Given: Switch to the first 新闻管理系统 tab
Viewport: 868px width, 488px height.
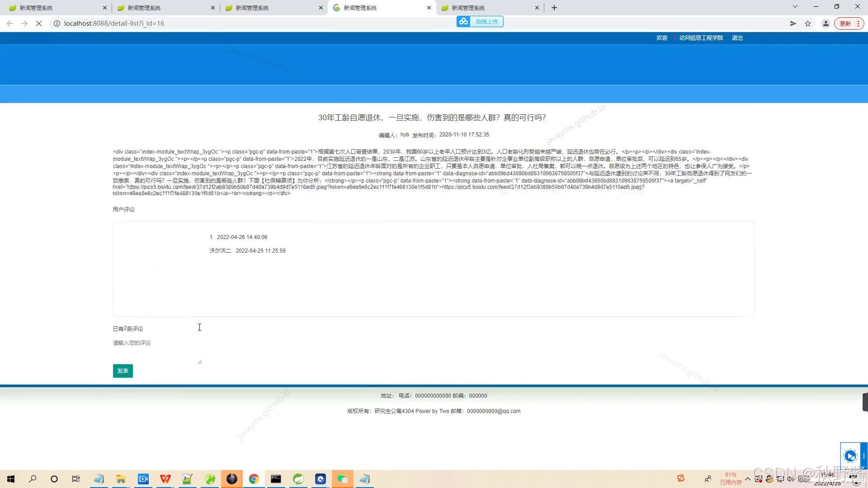Looking at the screenshot, I should click(54, 8).
